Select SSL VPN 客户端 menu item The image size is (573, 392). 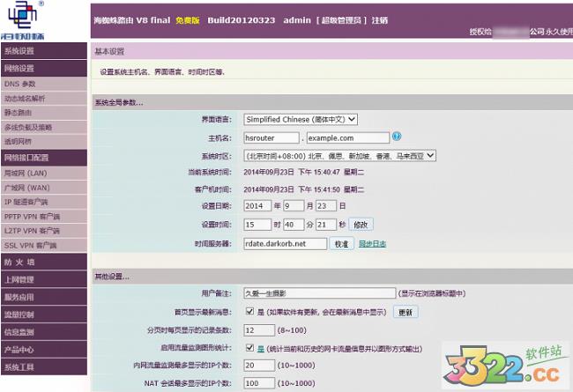(x=44, y=245)
